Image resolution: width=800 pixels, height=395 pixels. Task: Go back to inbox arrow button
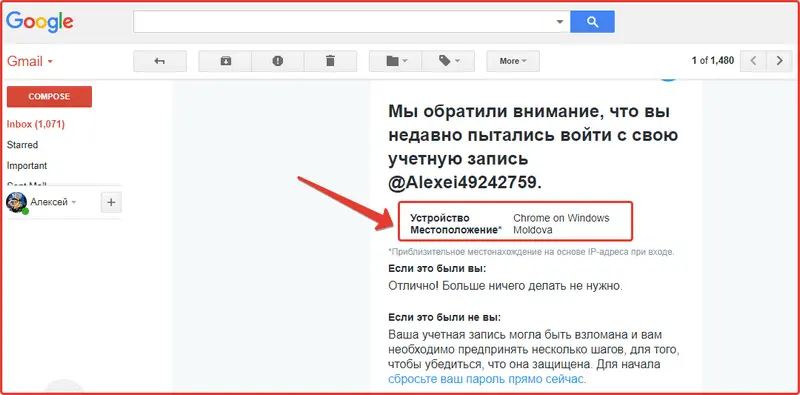[160, 61]
